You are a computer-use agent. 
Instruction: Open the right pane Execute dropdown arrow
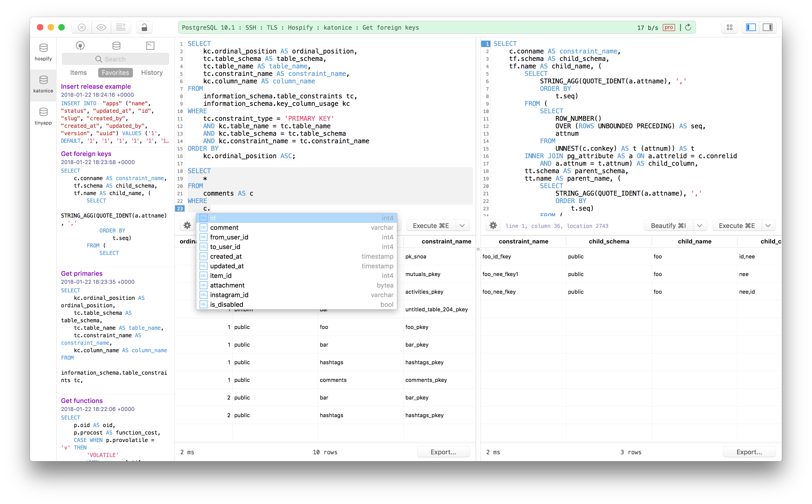[768, 226]
